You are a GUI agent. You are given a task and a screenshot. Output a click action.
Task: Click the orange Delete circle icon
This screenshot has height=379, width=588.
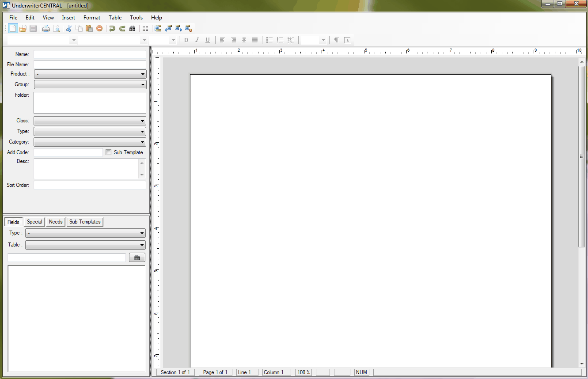[x=99, y=29]
